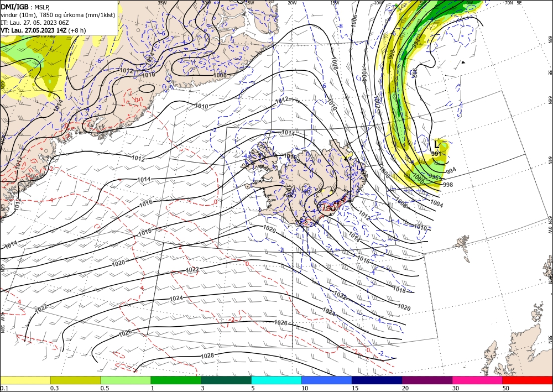Click the '30' legend value
Screen dimensions: 553x392
(456, 388)
